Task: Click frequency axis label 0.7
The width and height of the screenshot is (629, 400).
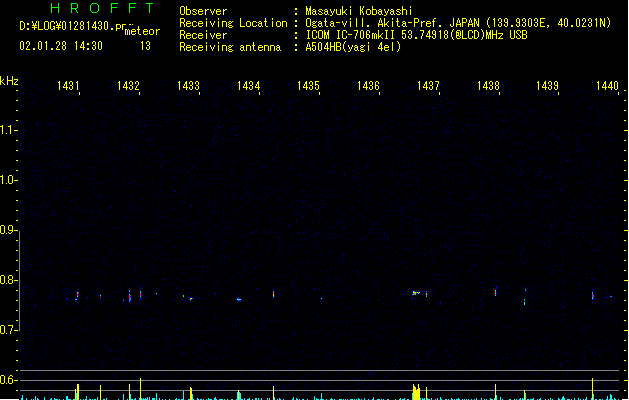Action: click(x=8, y=330)
